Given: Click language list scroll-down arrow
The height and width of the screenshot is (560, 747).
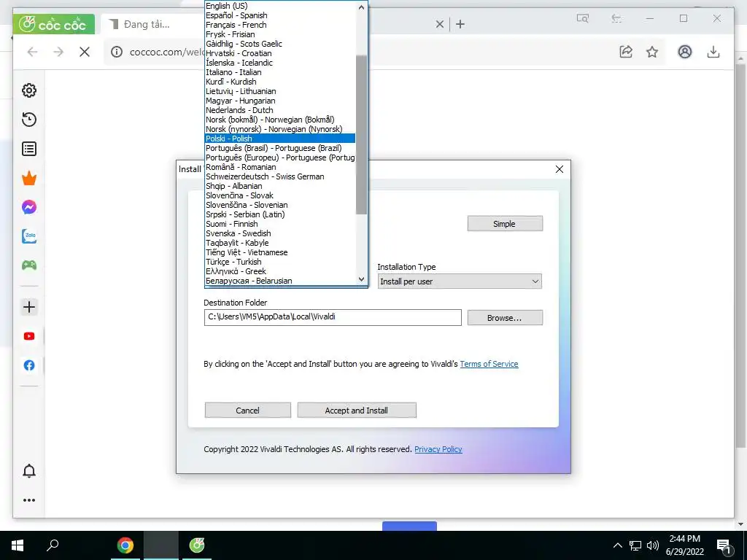Looking at the screenshot, I should point(361,279).
